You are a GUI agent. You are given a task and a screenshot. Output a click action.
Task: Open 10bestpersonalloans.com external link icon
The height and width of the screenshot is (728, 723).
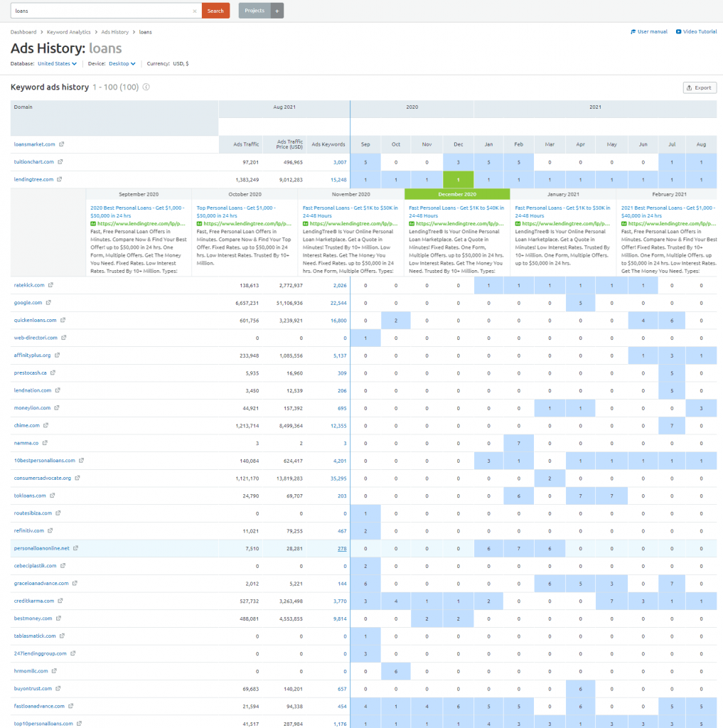tap(81, 461)
